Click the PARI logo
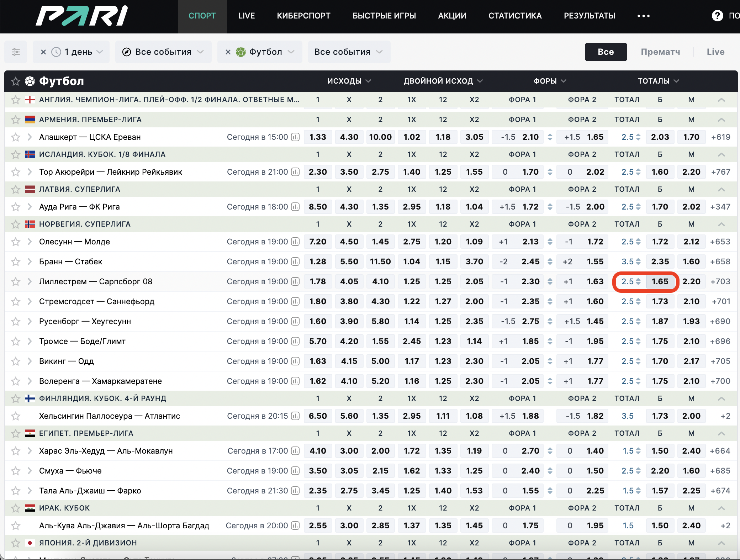Screen dimensions: 740x560 (81, 16)
